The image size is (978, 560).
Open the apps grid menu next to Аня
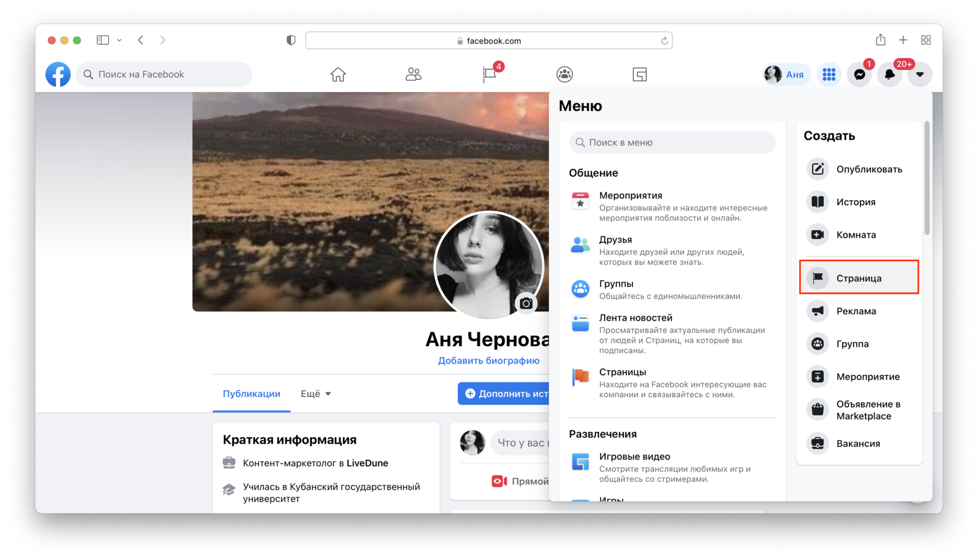click(829, 74)
